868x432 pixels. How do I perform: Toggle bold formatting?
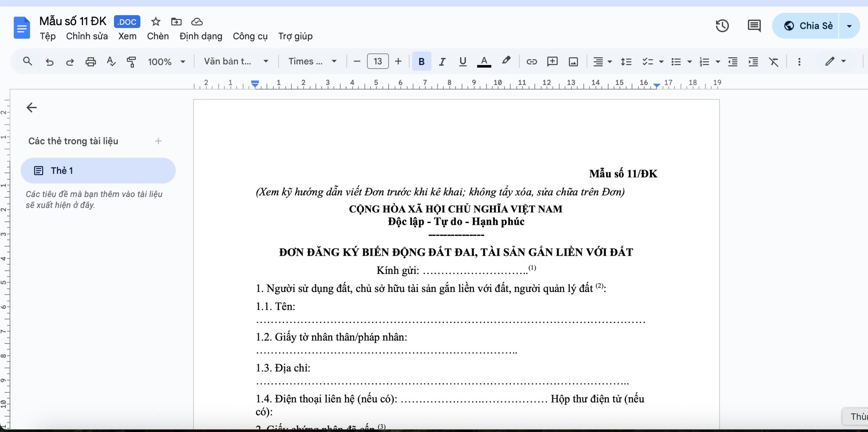click(x=421, y=62)
